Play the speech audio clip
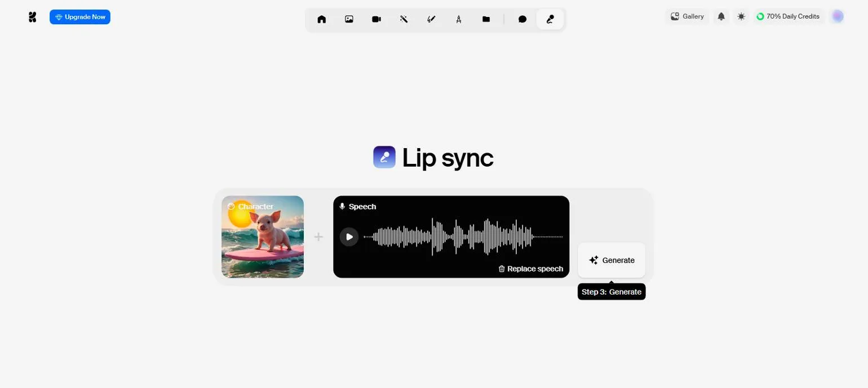This screenshot has height=388, width=868. pos(349,237)
